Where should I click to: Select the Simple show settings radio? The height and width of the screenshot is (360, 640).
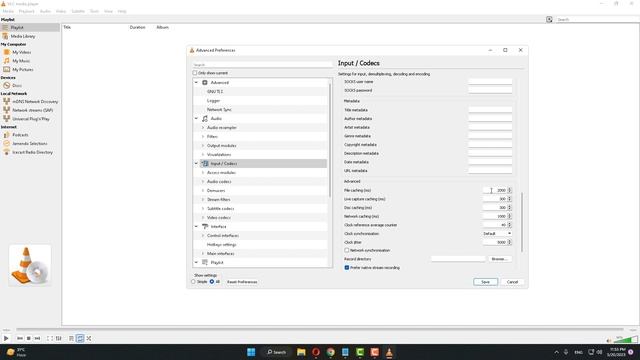point(193,282)
